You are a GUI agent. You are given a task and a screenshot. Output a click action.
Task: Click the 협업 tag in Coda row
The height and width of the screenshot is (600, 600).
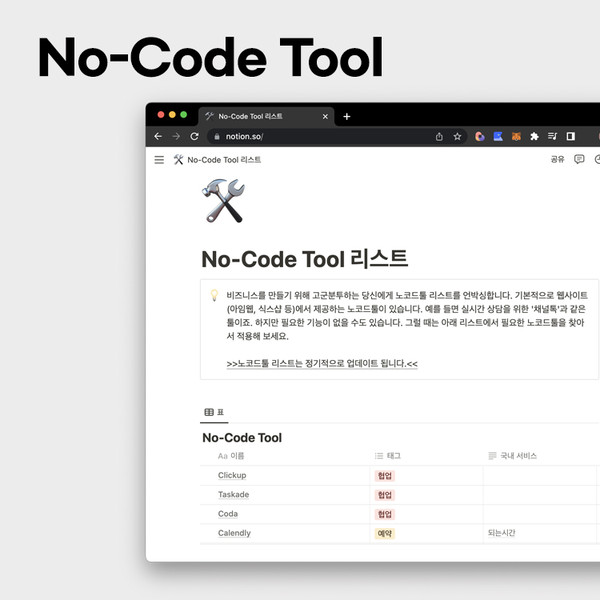pyautogui.click(x=385, y=514)
